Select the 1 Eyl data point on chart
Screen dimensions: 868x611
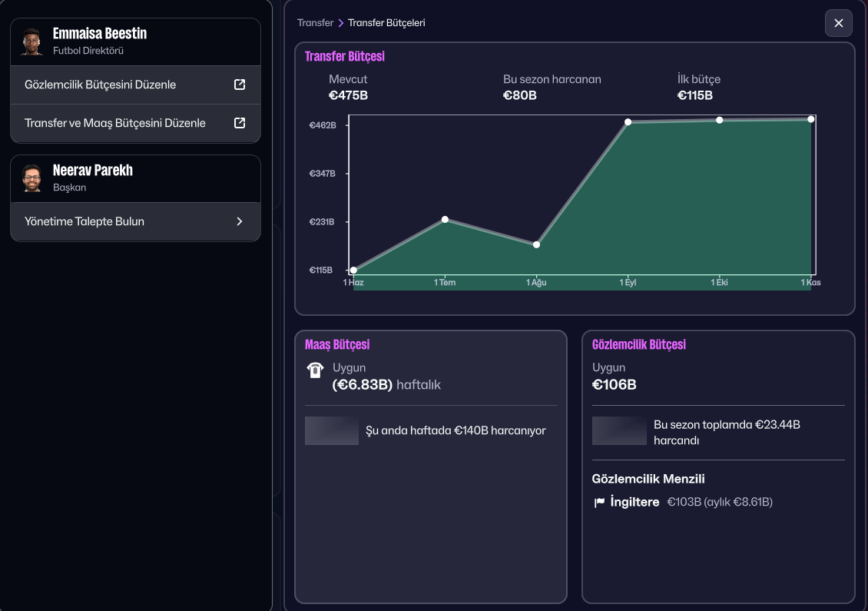pyautogui.click(x=628, y=122)
